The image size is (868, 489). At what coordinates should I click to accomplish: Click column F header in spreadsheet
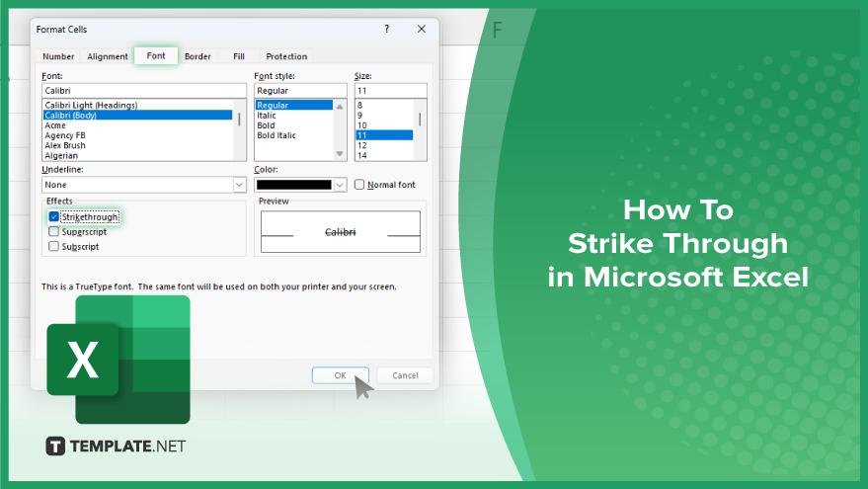[497, 30]
